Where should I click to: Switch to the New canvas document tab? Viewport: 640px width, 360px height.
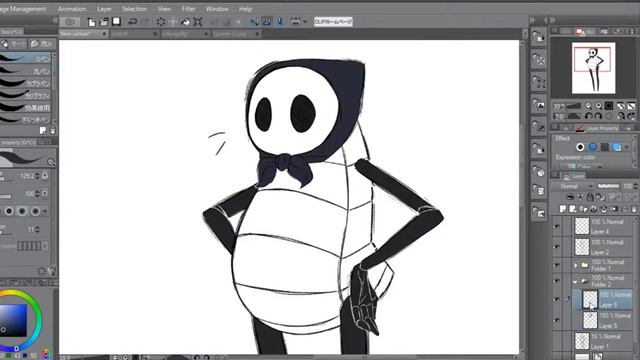coord(83,34)
